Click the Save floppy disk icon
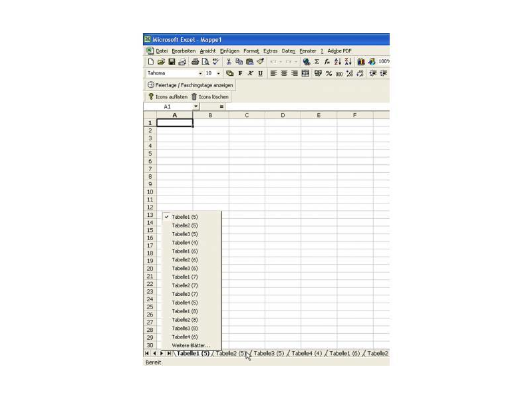Screen dimensions: 532x399 click(172, 62)
